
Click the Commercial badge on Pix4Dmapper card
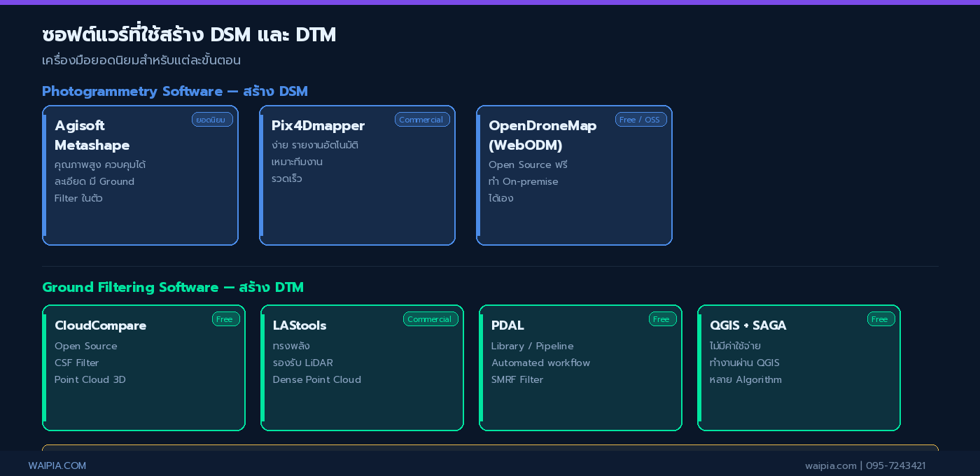421,120
